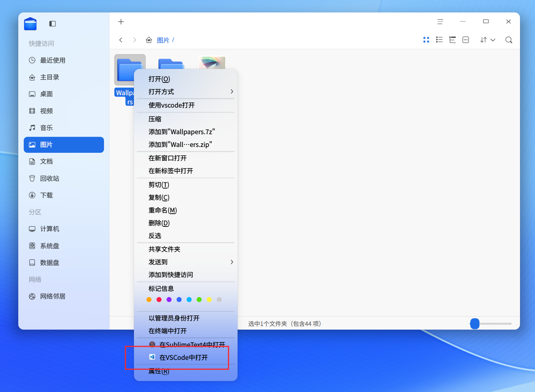Screen dimensions: 535x392
Task: Click the desktop icon beside 桌面
Action: tap(32, 94)
